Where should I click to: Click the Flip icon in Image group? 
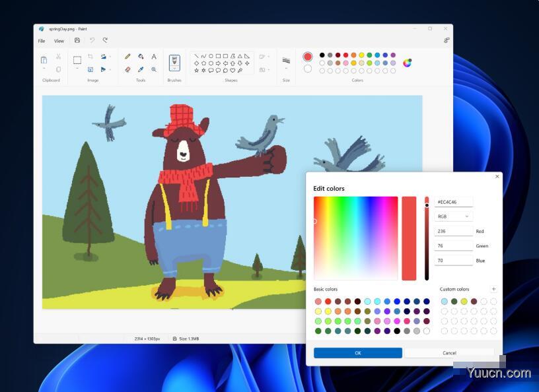(x=103, y=69)
